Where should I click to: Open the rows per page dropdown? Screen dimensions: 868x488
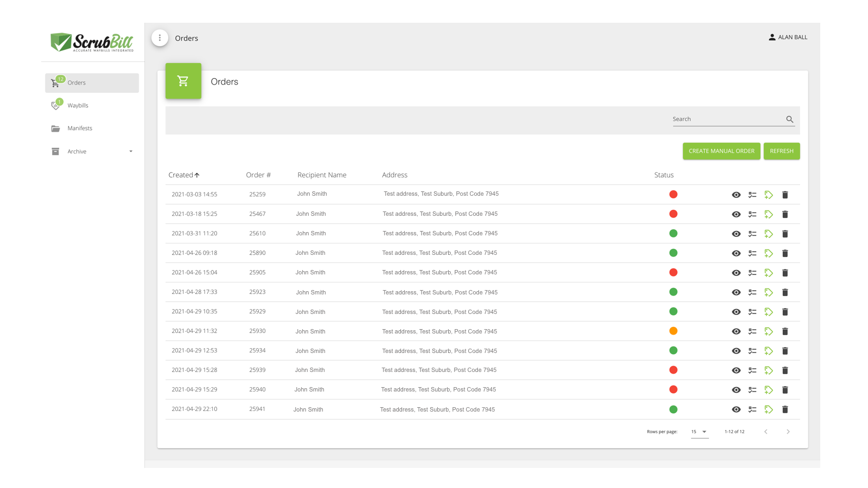[699, 432]
